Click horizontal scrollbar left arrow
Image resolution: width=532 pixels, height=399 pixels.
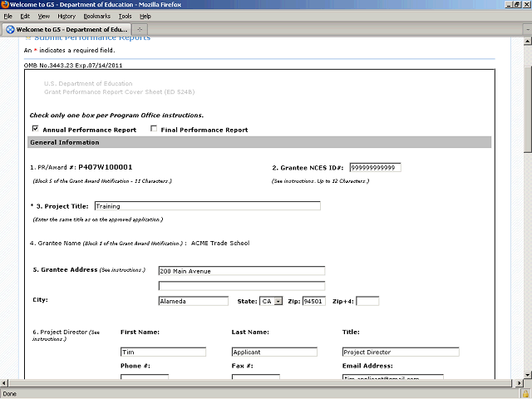pyautogui.click(x=4, y=383)
